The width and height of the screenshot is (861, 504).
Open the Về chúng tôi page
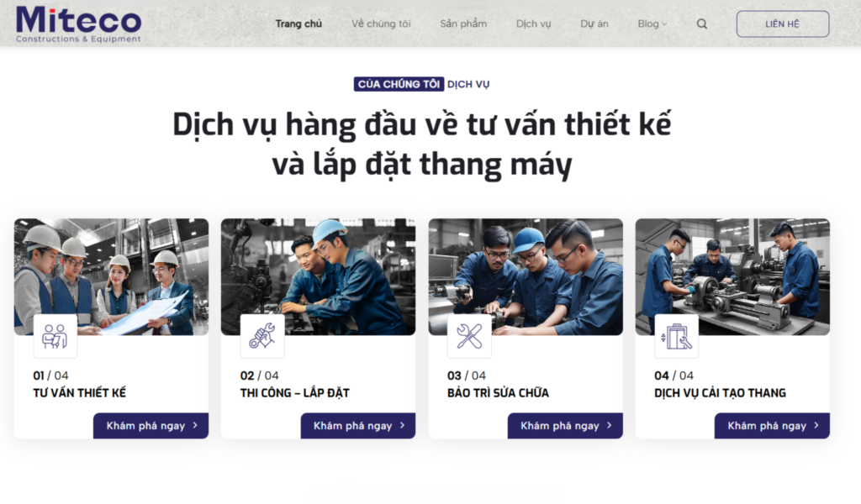click(x=381, y=24)
